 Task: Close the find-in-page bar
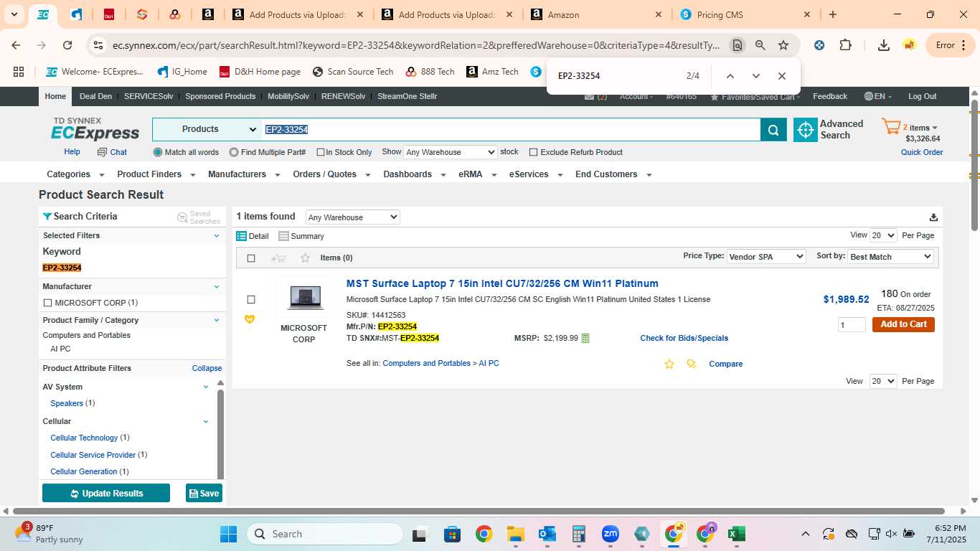[782, 76]
